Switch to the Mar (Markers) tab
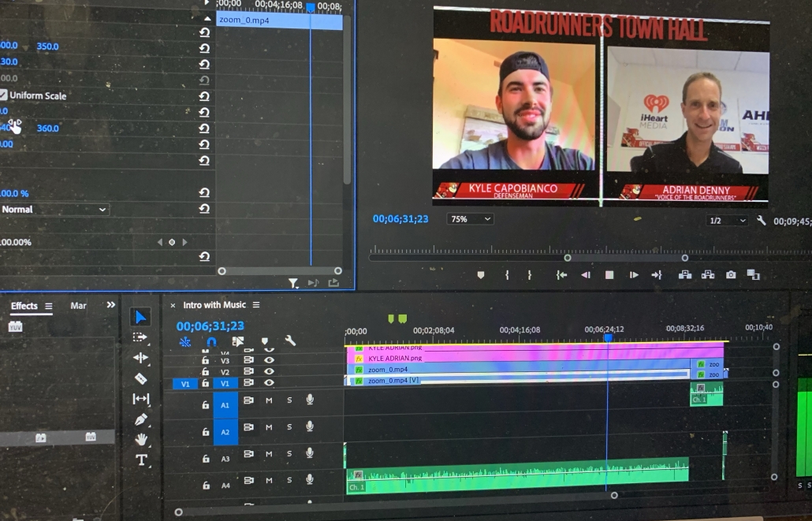The height and width of the screenshot is (521, 812). (78, 306)
